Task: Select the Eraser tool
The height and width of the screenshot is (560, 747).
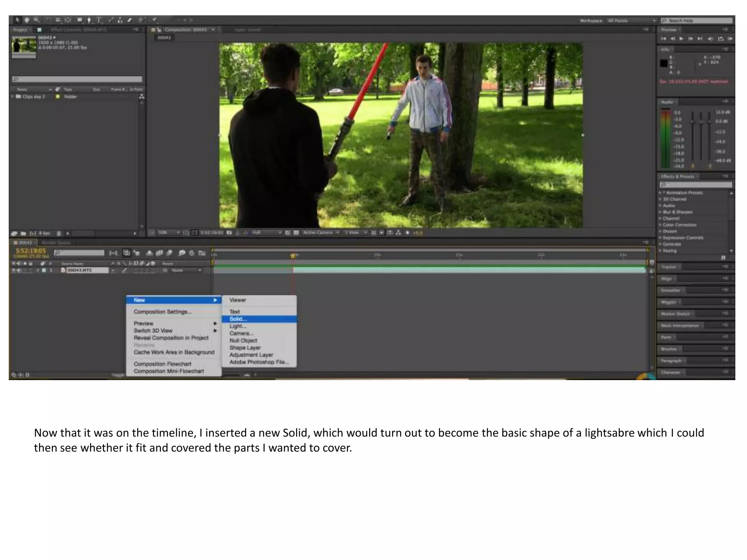Action: pos(129,20)
